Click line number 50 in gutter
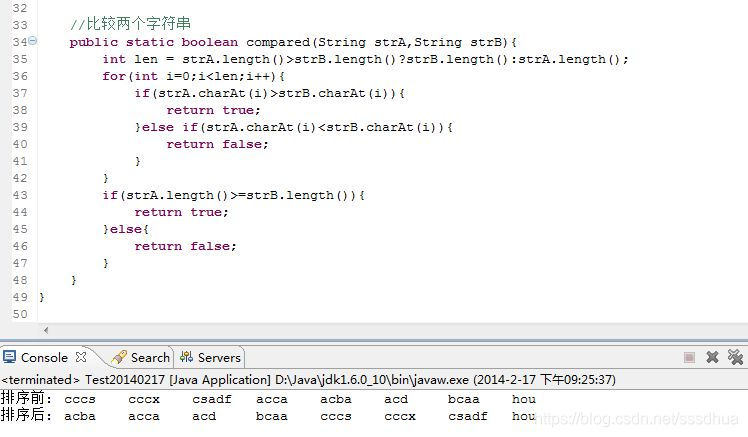 click(x=20, y=314)
